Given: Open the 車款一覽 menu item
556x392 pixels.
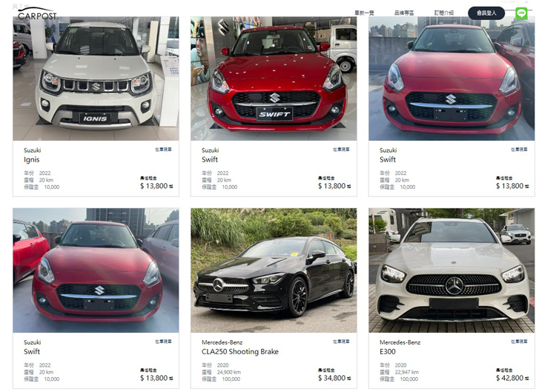Looking at the screenshot, I should tap(364, 13).
